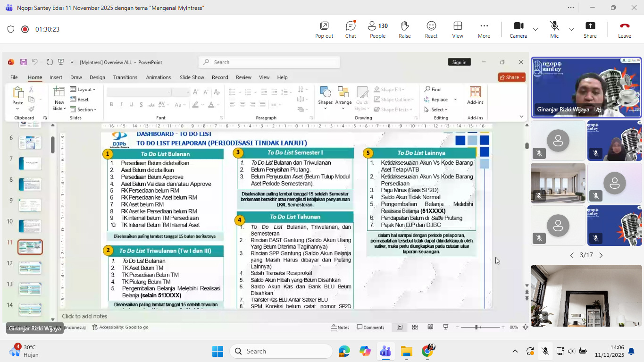This screenshot has height=362, width=644.
Task: Click the taskbar Search box
Action: click(x=281, y=351)
